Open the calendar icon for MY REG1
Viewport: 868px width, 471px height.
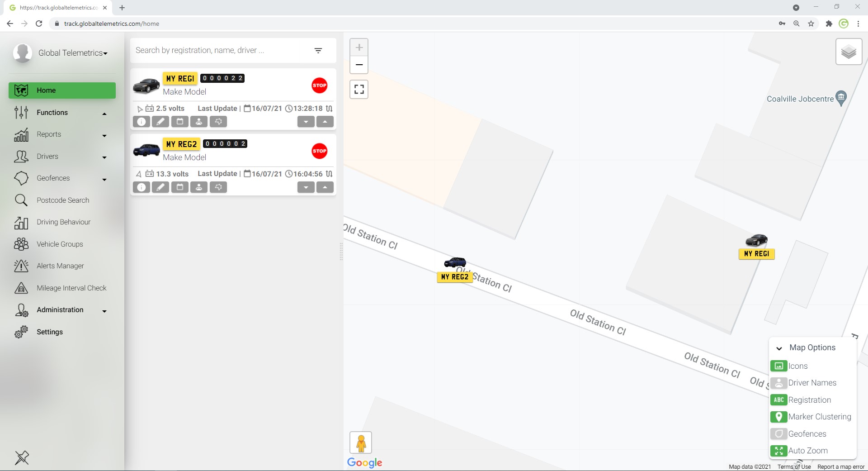[x=179, y=122]
